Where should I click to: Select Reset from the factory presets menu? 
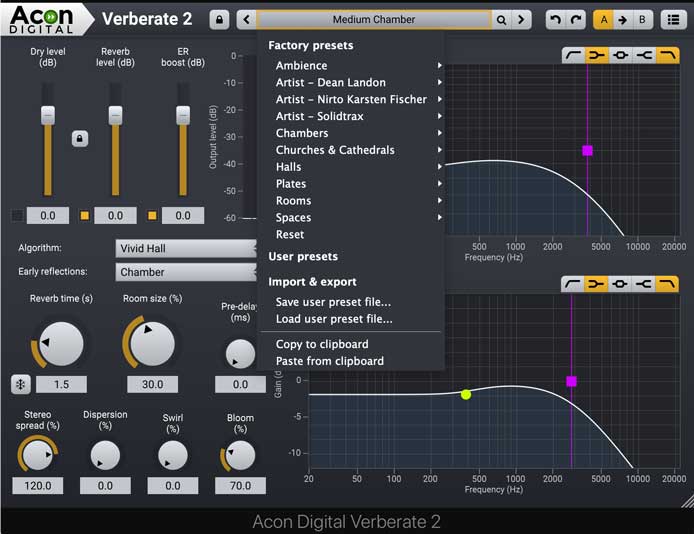point(290,234)
